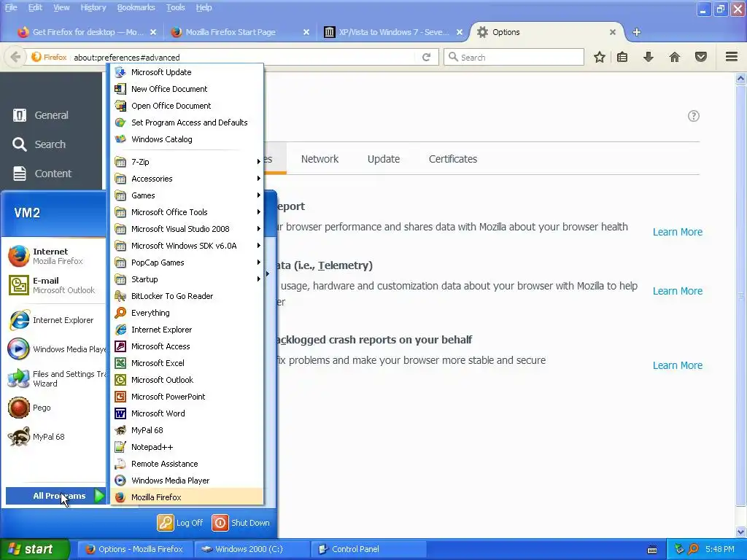Image resolution: width=747 pixels, height=560 pixels.
Task: Open MyPal 68 in All Programs list
Action: click(x=187, y=430)
